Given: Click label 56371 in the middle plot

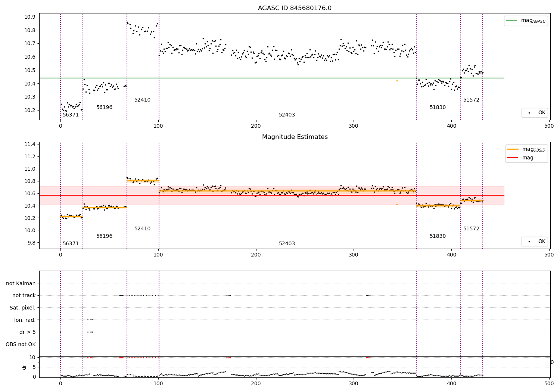Looking at the screenshot, I should 71,244.
